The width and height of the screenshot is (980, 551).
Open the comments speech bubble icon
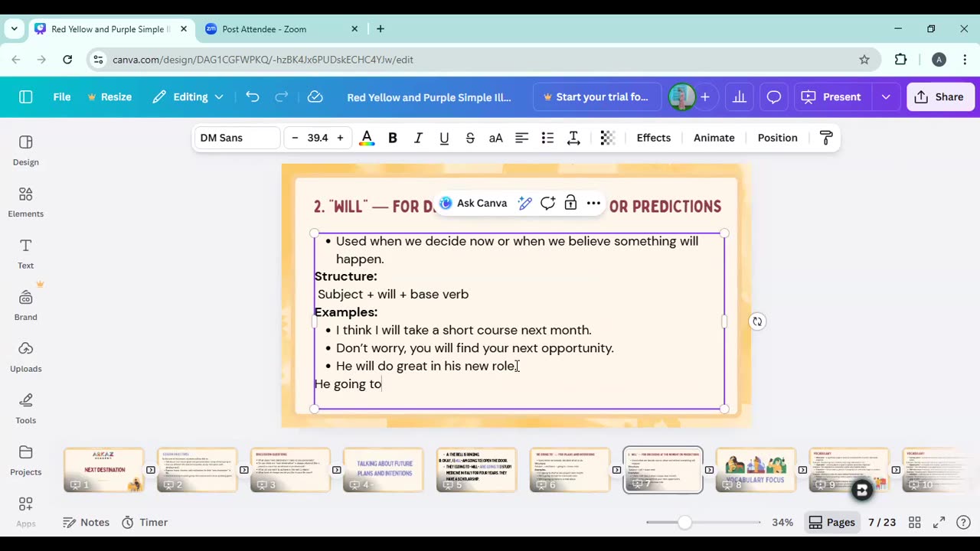click(x=774, y=97)
